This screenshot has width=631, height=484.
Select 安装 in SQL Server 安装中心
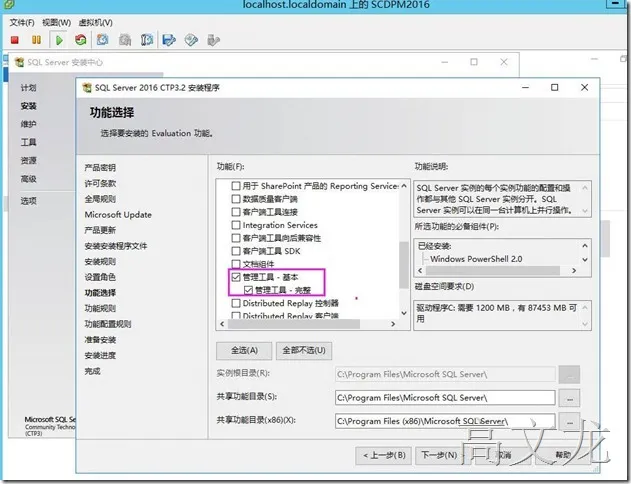pos(29,106)
